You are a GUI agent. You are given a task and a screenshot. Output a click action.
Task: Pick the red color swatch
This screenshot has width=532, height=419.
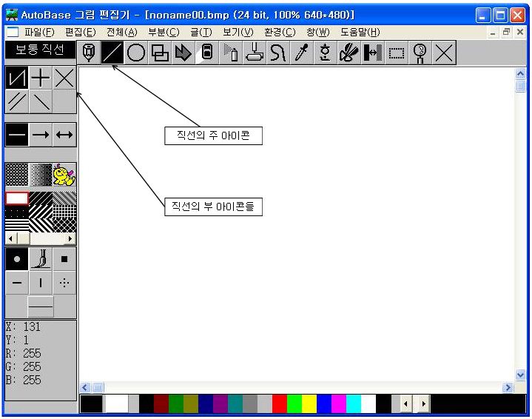click(x=279, y=403)
